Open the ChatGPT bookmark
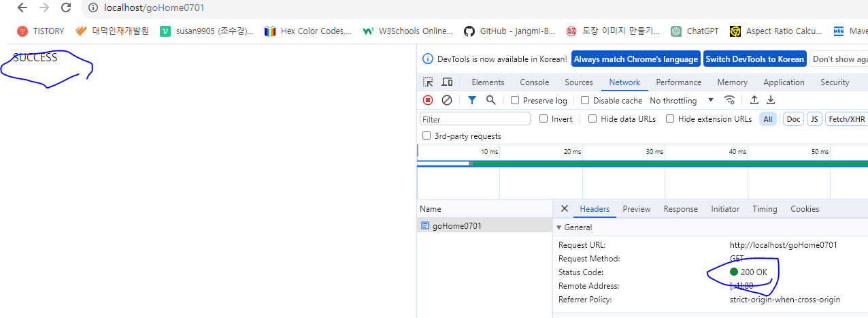Viewport: 868px width, 318px height. pyautogui.click(x=695, y=31)
